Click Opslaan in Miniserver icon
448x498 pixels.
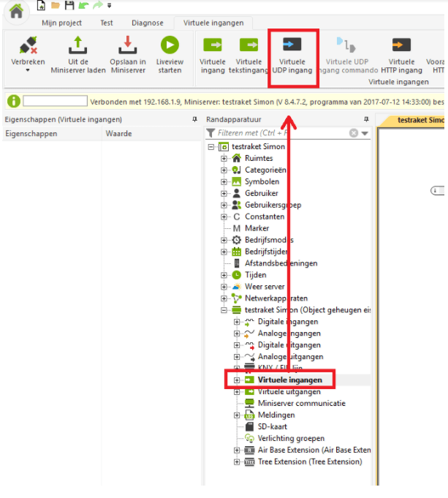(x=128, y=46)
